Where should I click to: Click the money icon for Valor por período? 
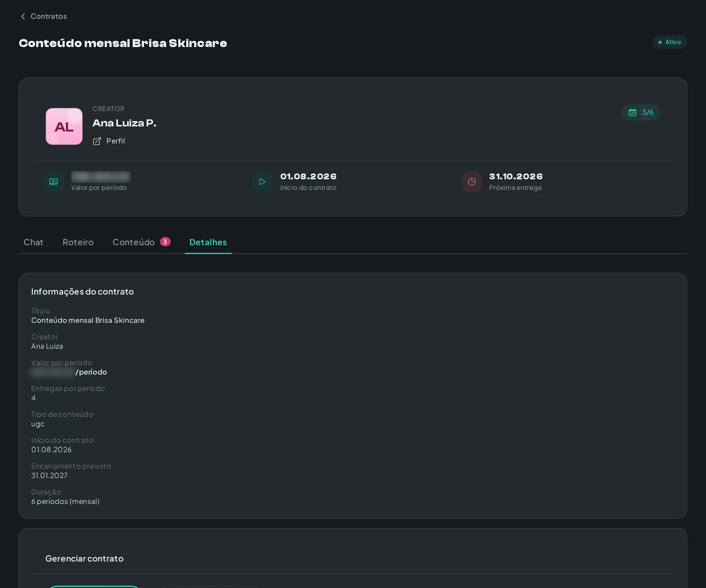click(54, 182)
